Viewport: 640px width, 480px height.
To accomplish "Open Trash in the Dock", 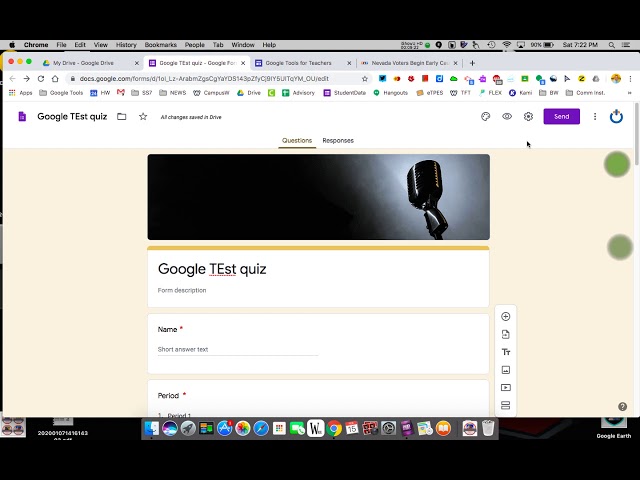I will (x=488, y=428).
